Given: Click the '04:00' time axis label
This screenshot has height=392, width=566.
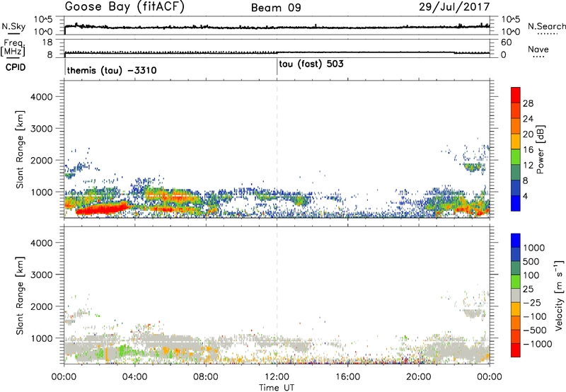Looking at the screenshot, I should click(x=134, y=377).
